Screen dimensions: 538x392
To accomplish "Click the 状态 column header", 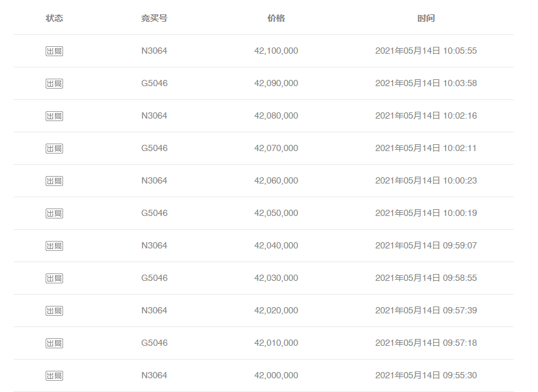I will pos(54,19).
